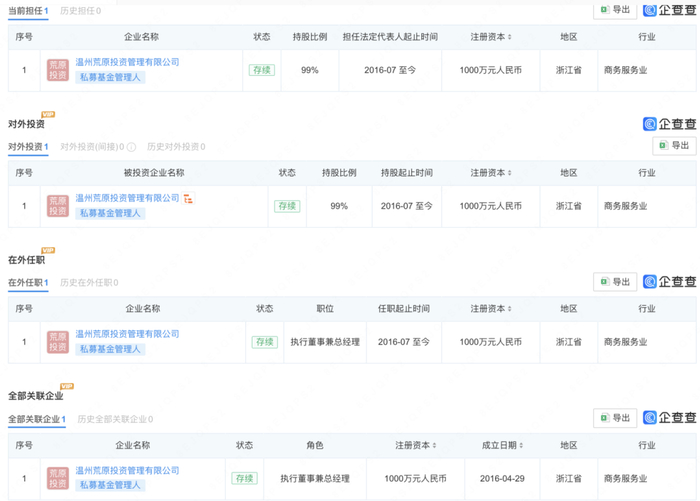Sort 当前担任 table by 注册资本
This screenshot has width=700, height=501.
[x=510, y=37]
